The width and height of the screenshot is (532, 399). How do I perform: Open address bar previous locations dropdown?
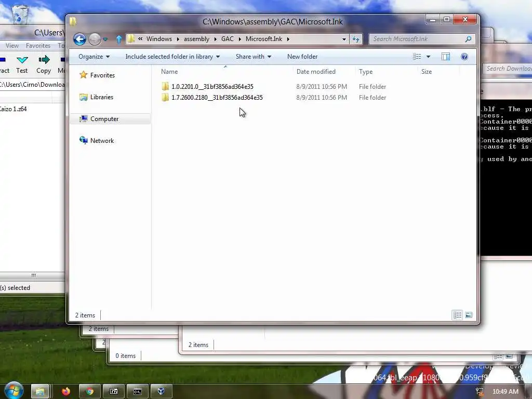pos(344,39)
